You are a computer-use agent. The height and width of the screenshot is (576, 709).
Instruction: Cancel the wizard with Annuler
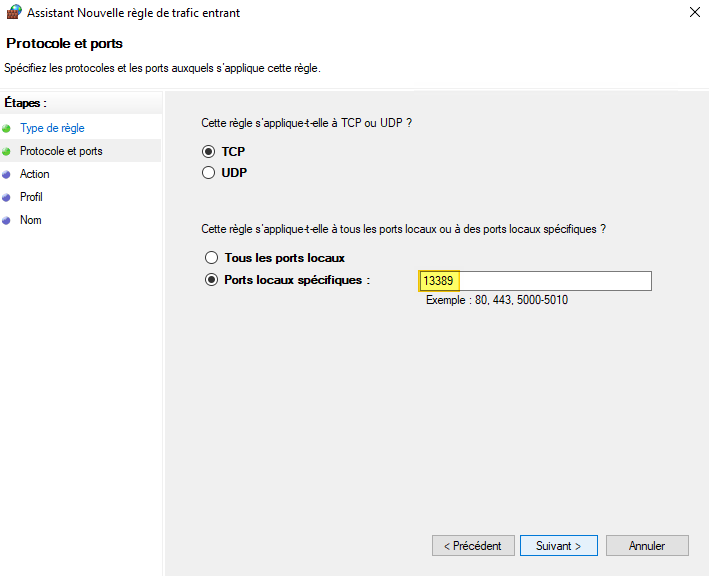click(x=647, y=546)
